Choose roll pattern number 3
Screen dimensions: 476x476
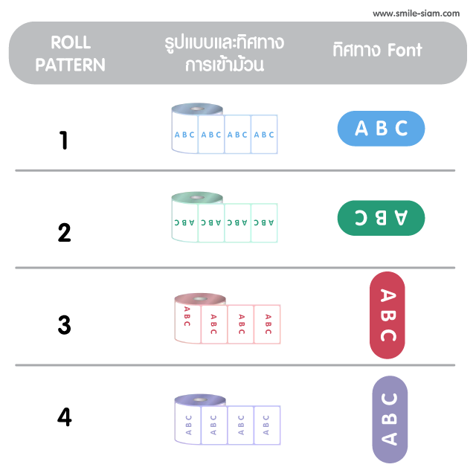click(64, 325)
